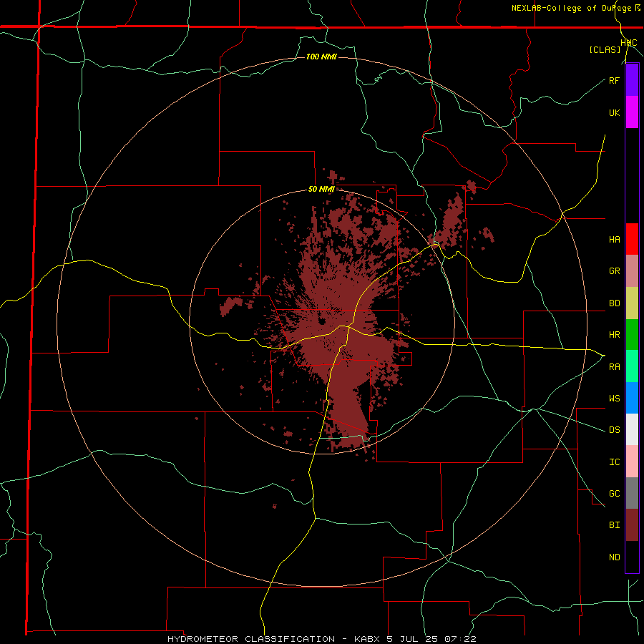Select the BD yellow legend swatch

pos(632,303)
